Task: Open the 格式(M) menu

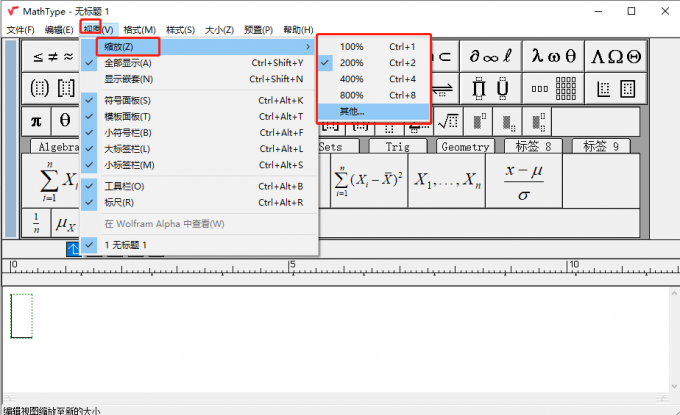Action: coord(139,29)
